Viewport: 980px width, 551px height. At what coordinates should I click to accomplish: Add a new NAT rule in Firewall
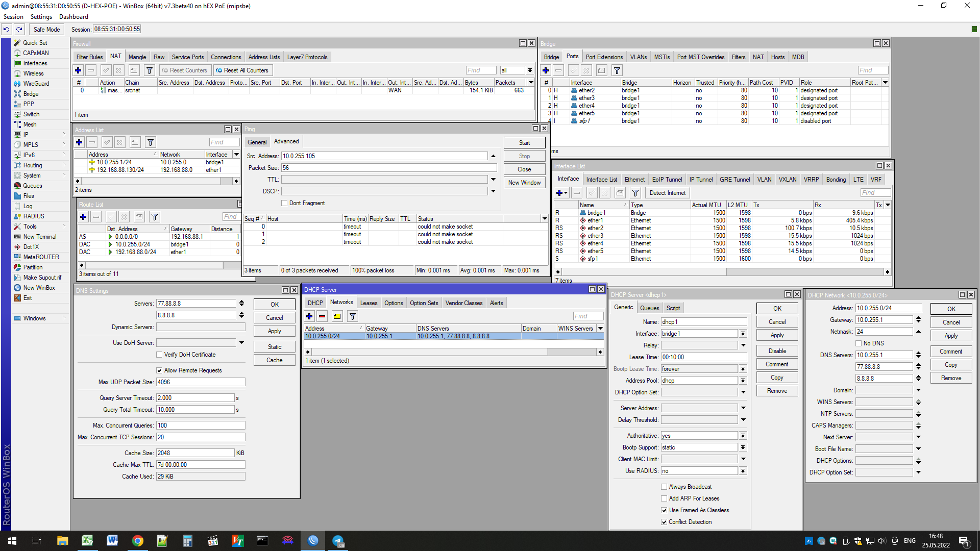tap(78, 70)
